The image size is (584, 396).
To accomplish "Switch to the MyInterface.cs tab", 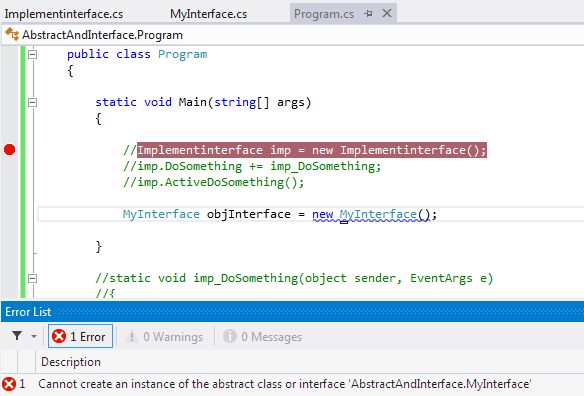I will click(x=208, y=14).
